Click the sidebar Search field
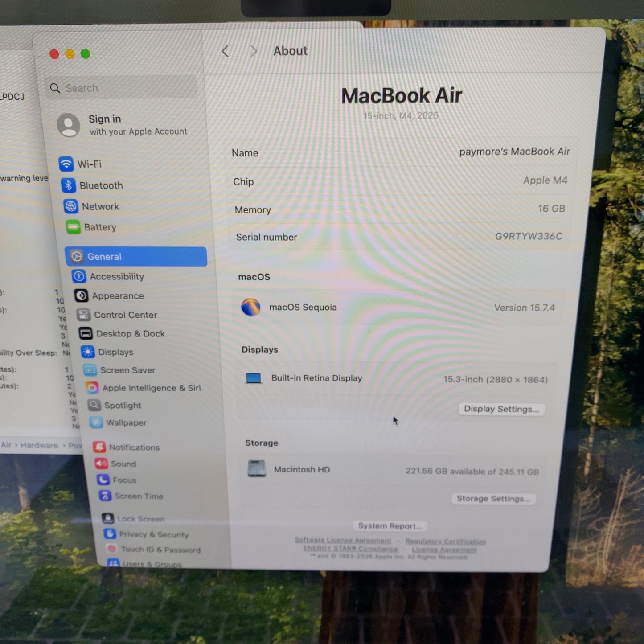The width and height of the screenshot is (644, 644). pyautogui.click(x=121, y=88)
